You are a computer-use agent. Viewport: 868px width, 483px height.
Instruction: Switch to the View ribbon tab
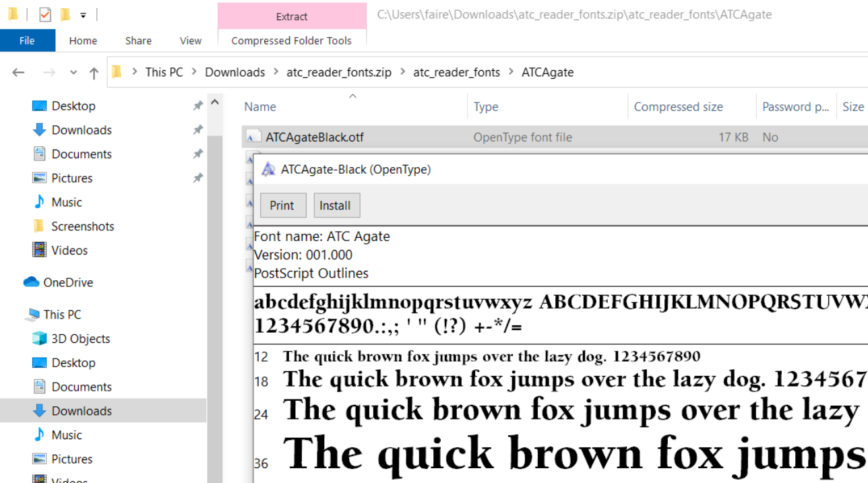coord(190,40)
